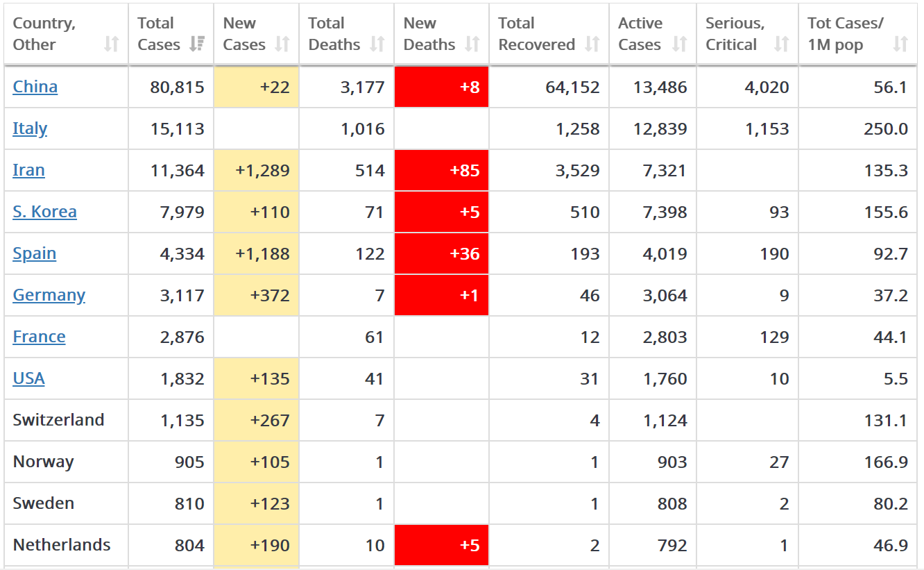924x570 pixels.
Task: Sort by Tot Cases/1M pop arrows icon
Action: [900, 44]
